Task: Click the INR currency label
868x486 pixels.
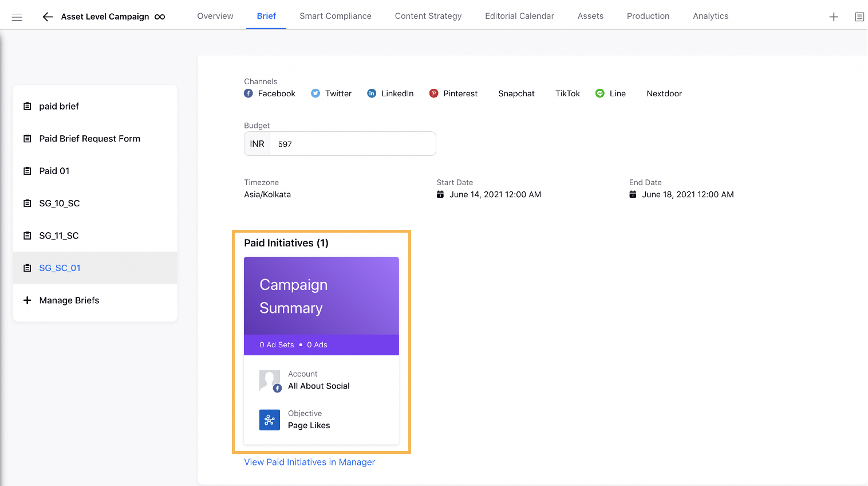Action: [257, 144]
